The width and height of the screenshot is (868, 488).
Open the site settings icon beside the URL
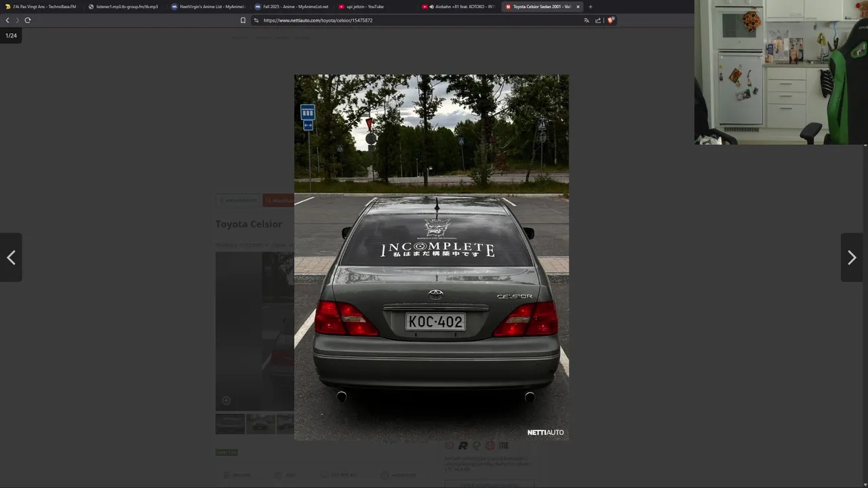click(x=256, y=20)
